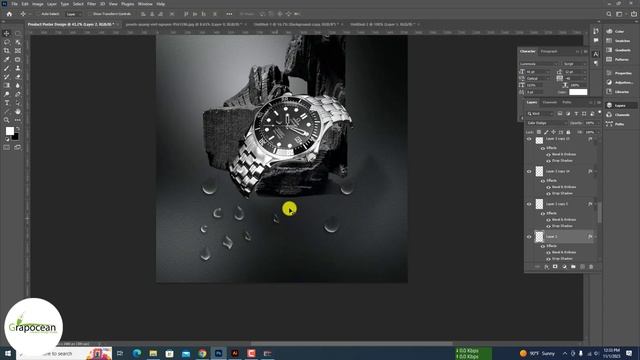Image resolution: width=640 pixels, height=360 pixels.
Task: Hide Layer 1 using its eye icon
Action: [529, 237]
